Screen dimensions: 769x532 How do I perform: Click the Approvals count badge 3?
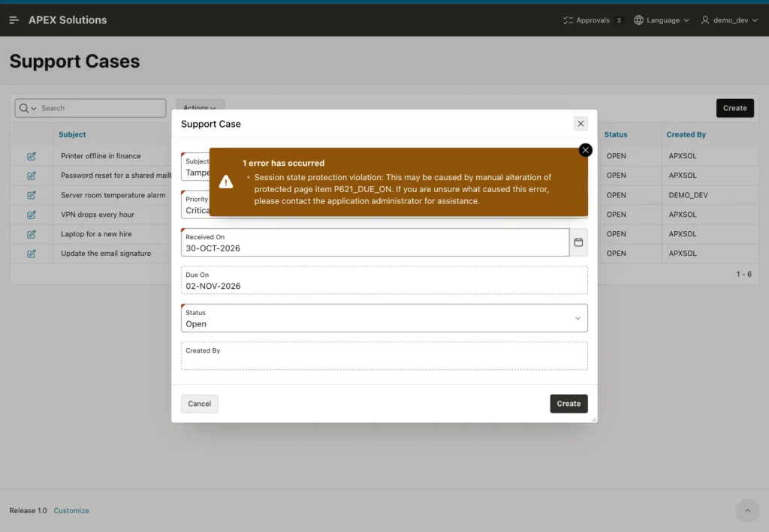(619, 20)
